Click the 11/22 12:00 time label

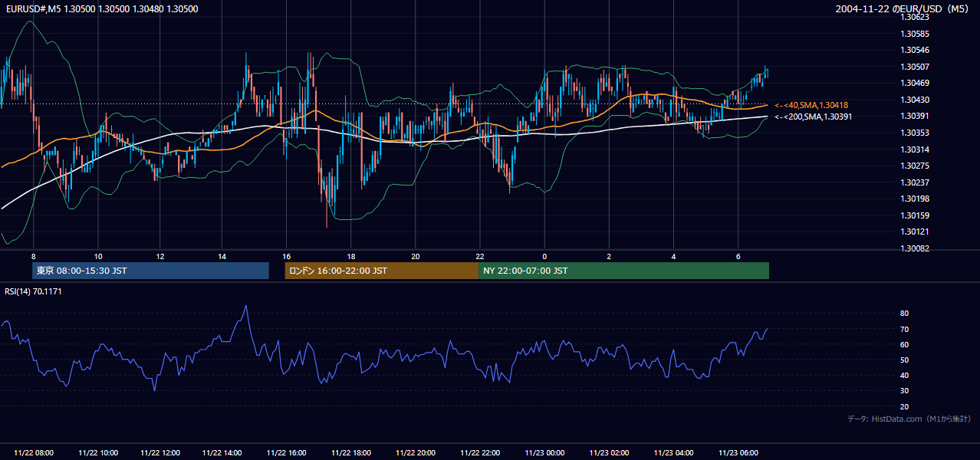(159, 453)
